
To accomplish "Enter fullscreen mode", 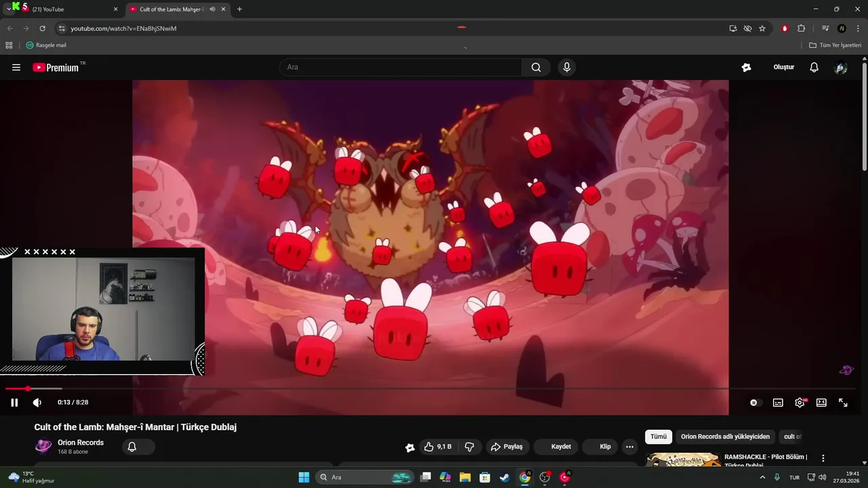I will tap(843, 403).
